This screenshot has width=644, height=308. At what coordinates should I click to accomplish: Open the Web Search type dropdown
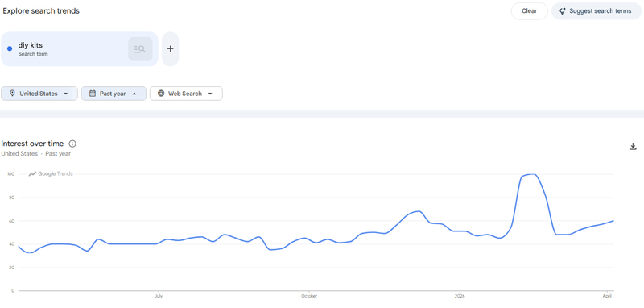click(x=186, y=94)
